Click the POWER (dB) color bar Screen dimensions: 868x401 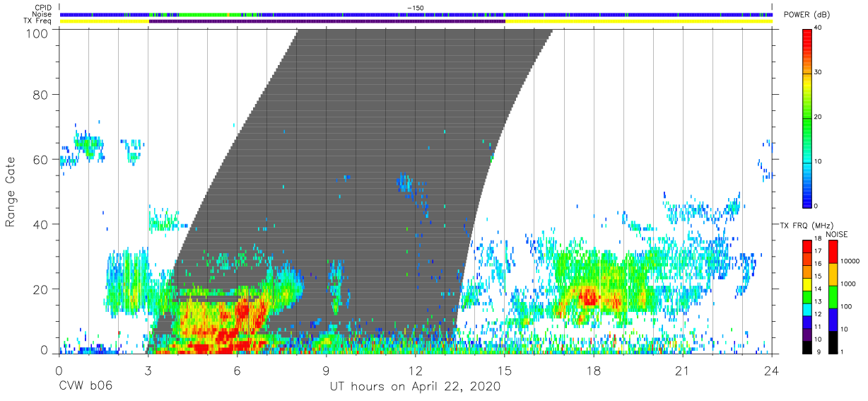[807, 117]
